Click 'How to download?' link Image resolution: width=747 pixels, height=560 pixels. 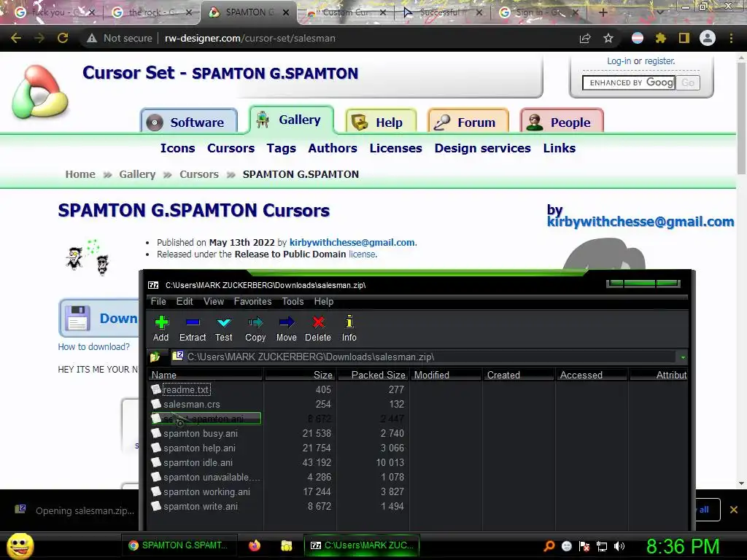[x=94, y=346]
